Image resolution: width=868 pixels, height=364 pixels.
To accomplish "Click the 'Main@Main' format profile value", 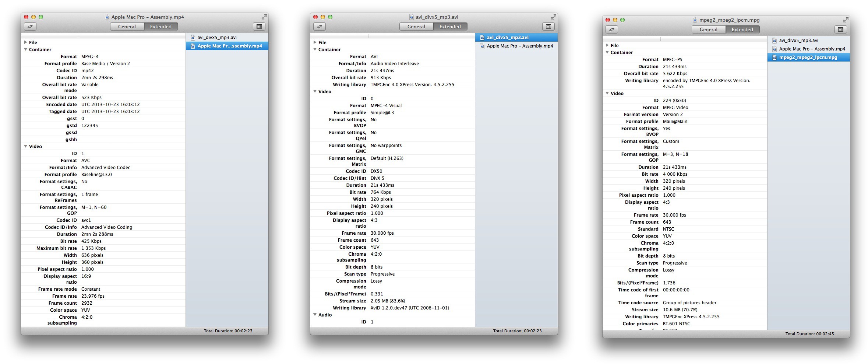I will coord(675,122).
